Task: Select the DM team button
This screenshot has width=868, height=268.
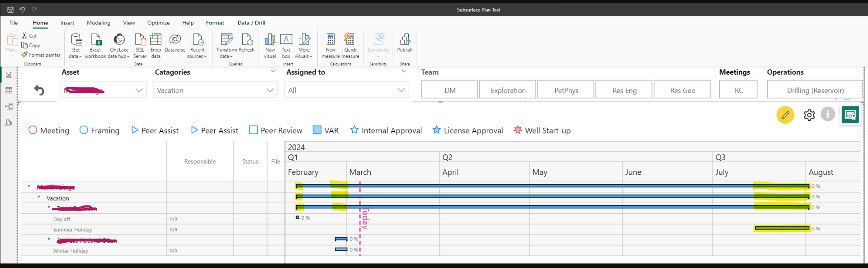Action: click(x=449, y=90)
